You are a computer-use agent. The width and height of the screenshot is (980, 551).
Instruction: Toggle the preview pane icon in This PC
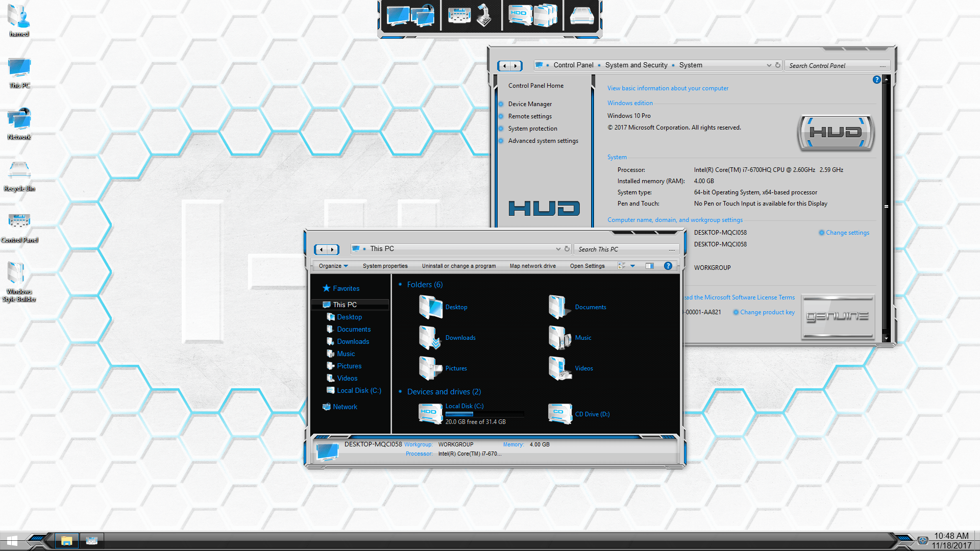pos(650,266)
